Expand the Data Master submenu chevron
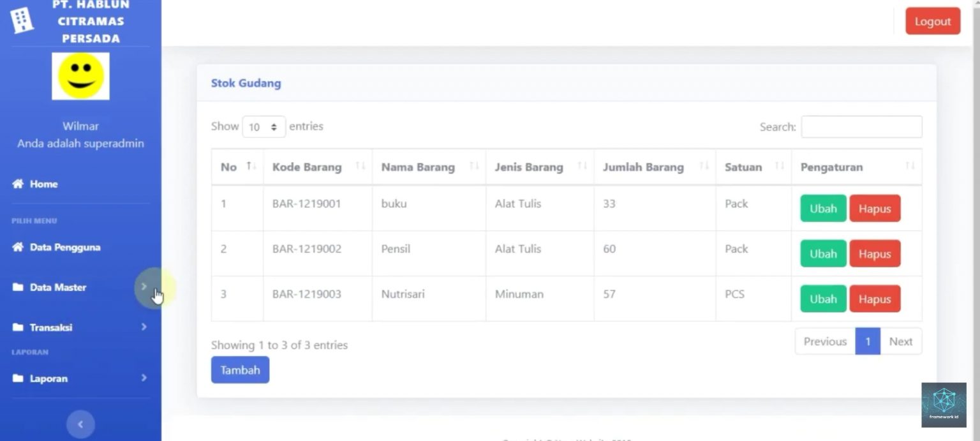The width and height of the screenshot is (980, 441). pos(144,287)
